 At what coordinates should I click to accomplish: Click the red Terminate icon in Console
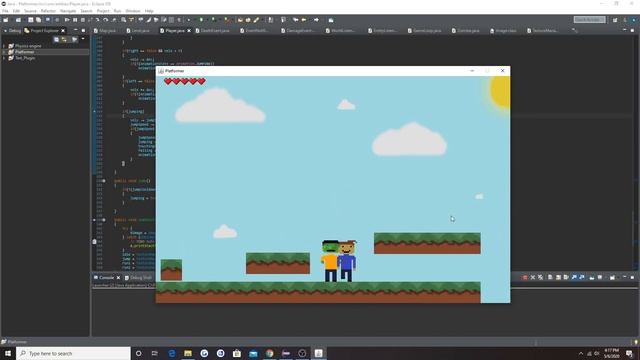(525, 278)
